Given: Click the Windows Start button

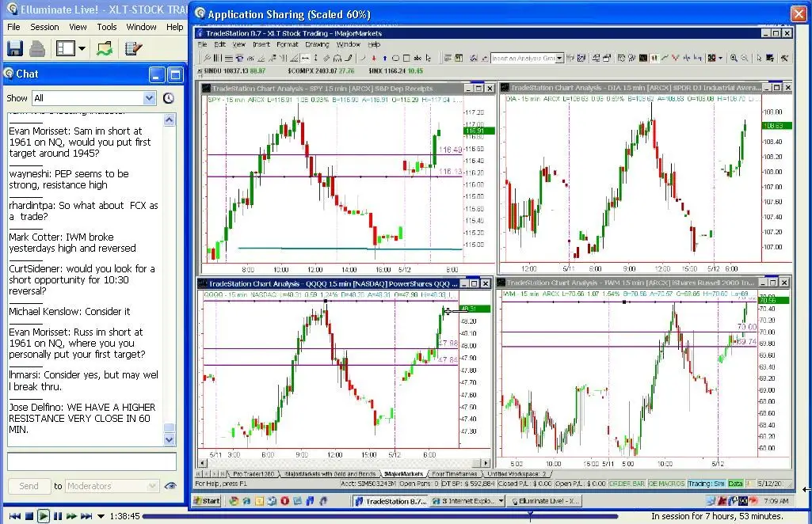Looking at the screenshot, I should pyautogui.click(x=207, y=501).
